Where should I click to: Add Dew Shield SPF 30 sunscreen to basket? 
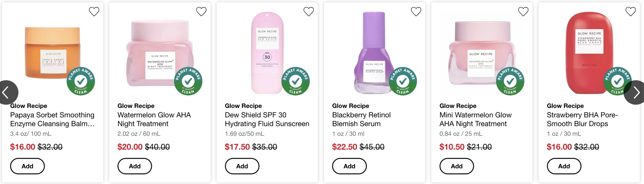pyautogui.click(x=242, y=166)
